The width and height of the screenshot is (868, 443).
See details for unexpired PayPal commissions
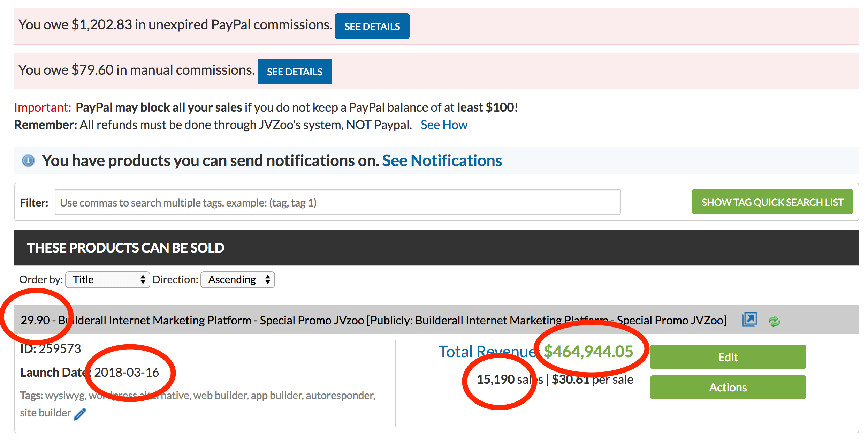[x=372, y=26]
